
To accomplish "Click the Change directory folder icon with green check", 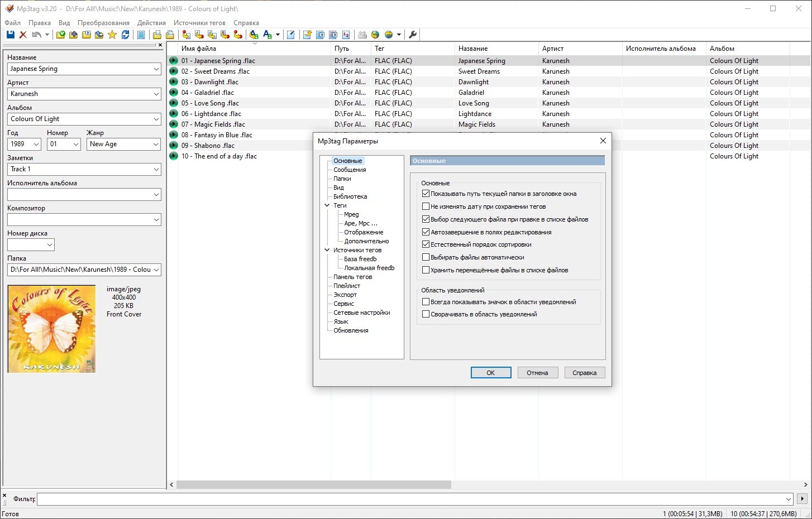I will coord(60,35).
